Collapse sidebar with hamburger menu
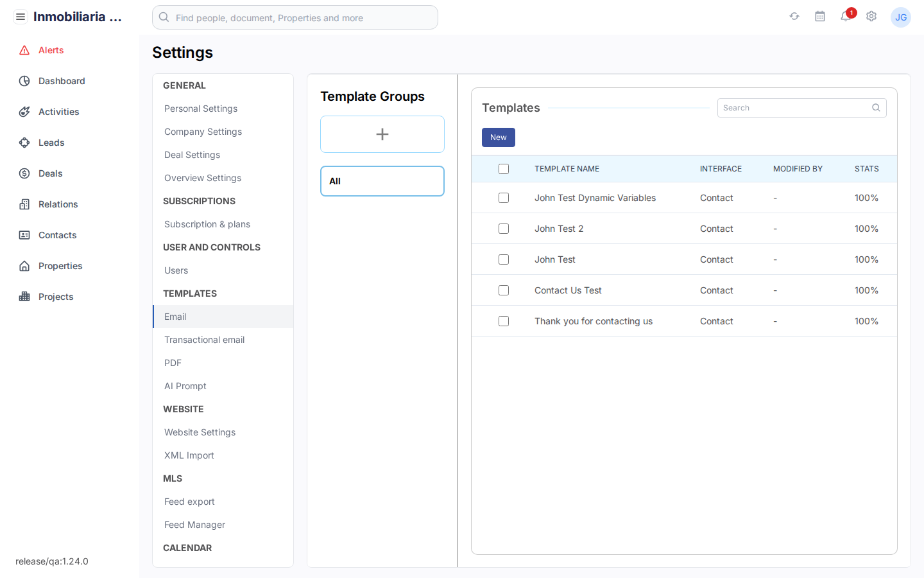Viewport: 924px width, 578px height. coord(21,17)
